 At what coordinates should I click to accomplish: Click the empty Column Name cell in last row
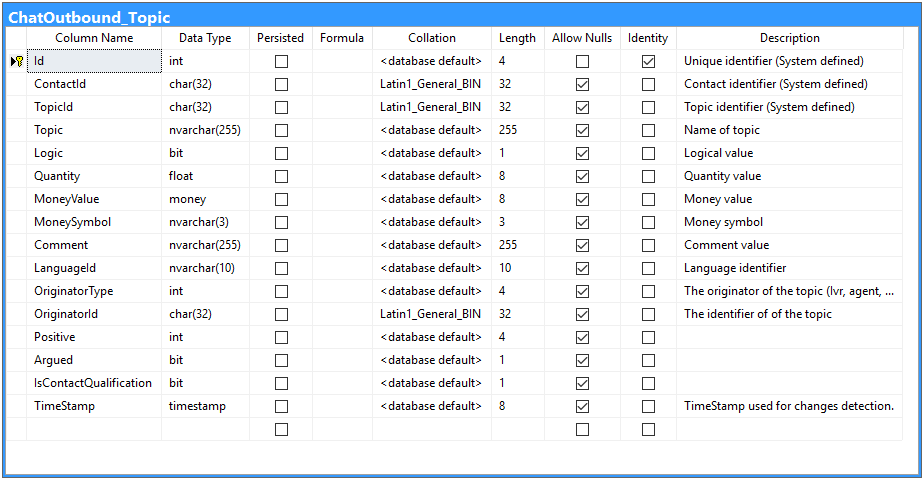pos(94,429)
